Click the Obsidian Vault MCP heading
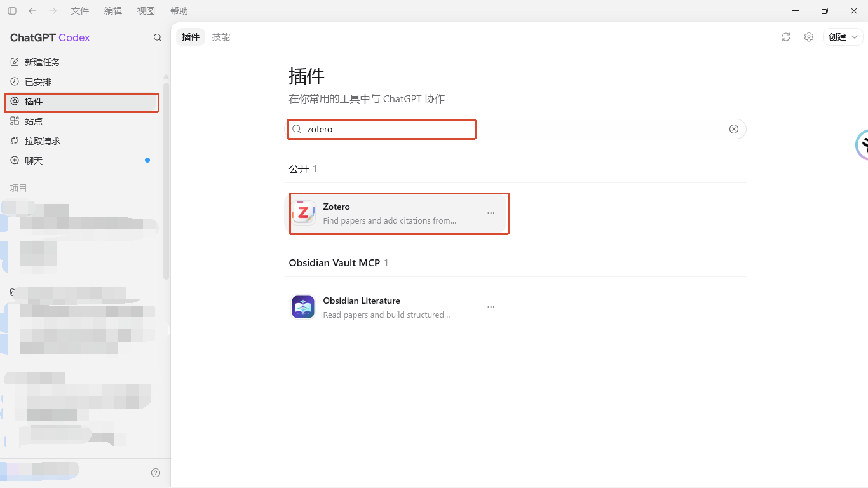Viewport: 868px width, 488px height. tap(334, 262)
